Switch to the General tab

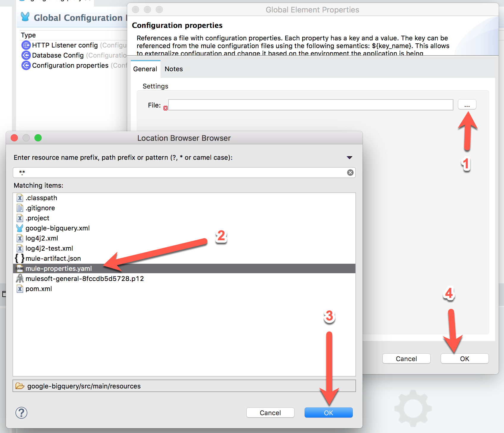(145, 69)
